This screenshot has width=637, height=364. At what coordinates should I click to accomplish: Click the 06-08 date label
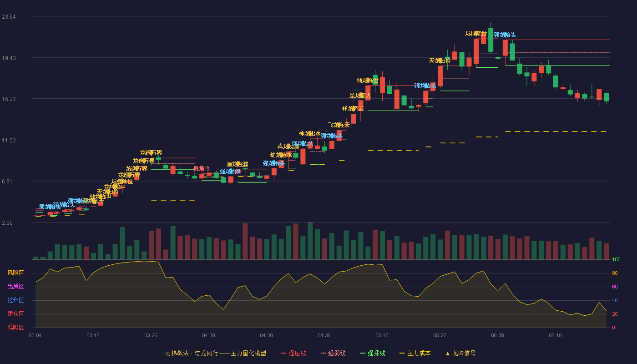click(497, 335)
